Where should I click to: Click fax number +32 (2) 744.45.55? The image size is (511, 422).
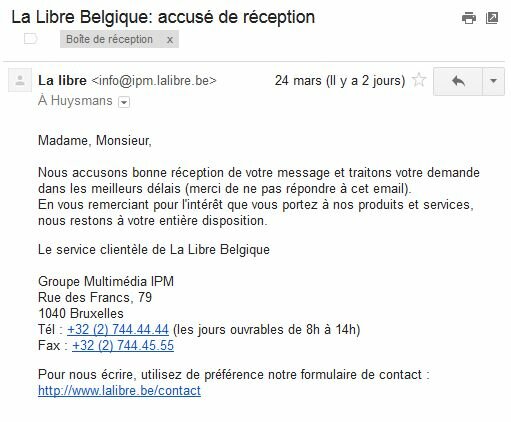pos(123,346)
